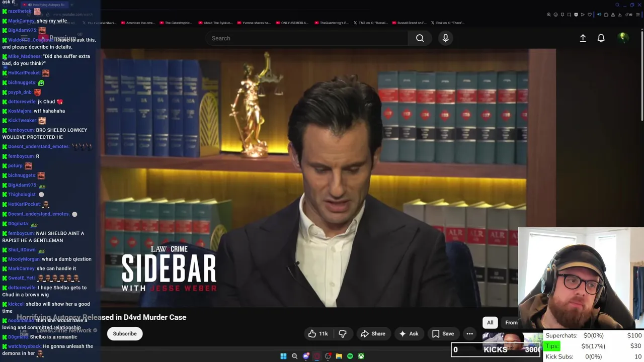
Task: Dislike the video with thumbs down
Action: [343, 334]
